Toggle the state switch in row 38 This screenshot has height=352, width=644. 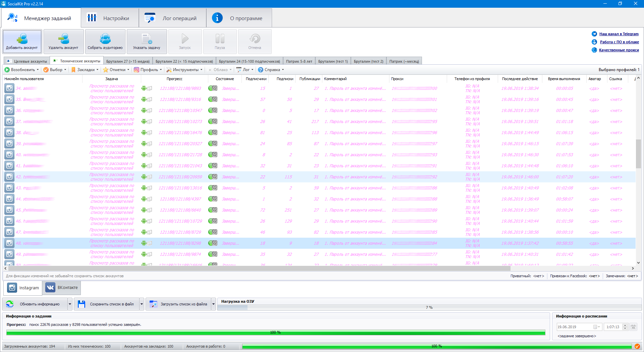pyautogui.click(x=213, y=132)
